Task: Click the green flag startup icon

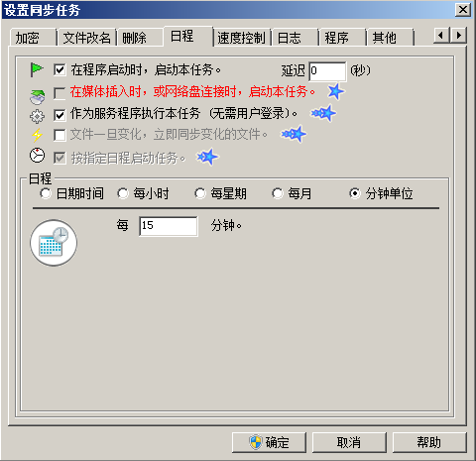Action: coord(37,69)
